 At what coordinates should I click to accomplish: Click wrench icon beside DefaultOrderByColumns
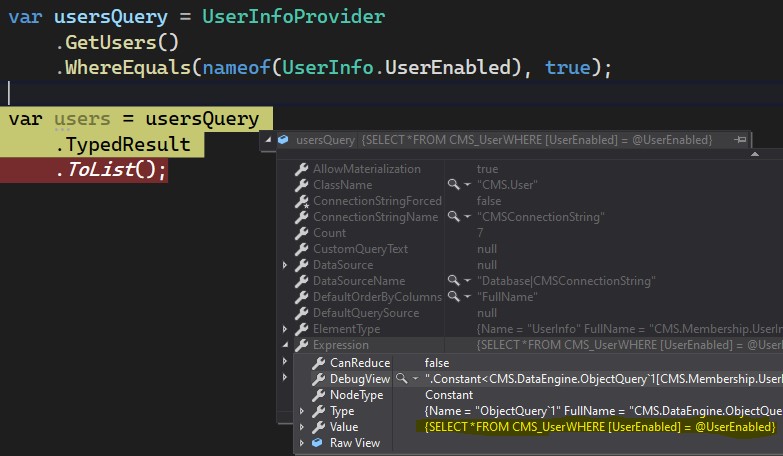pyautogui.click(x=301, y=297)
